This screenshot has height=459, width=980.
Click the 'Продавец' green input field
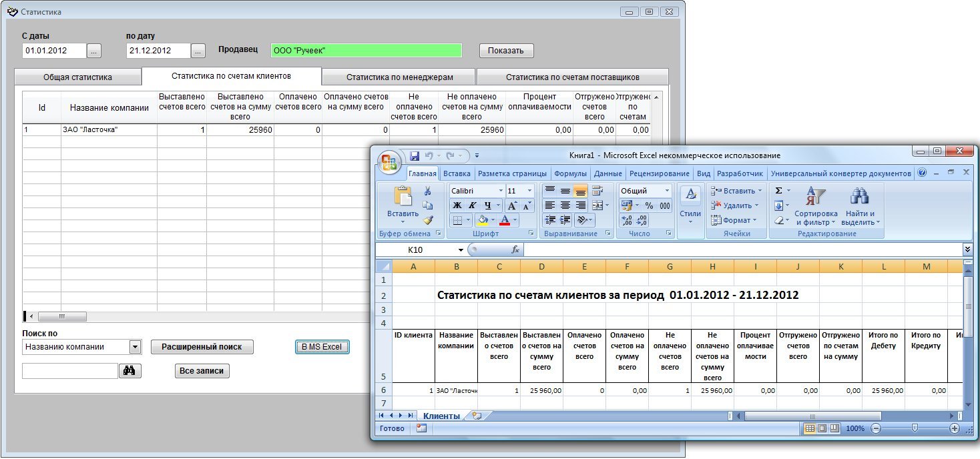tap(366, 51)
